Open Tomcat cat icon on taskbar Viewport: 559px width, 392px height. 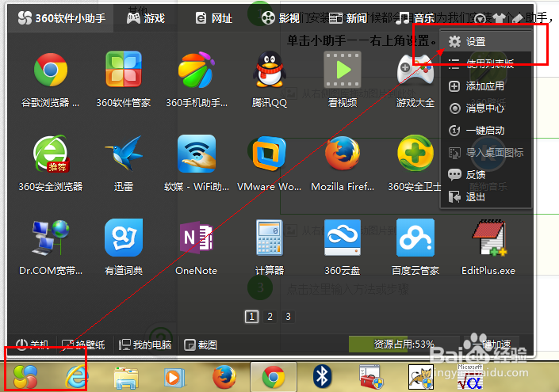pos(421,377)
